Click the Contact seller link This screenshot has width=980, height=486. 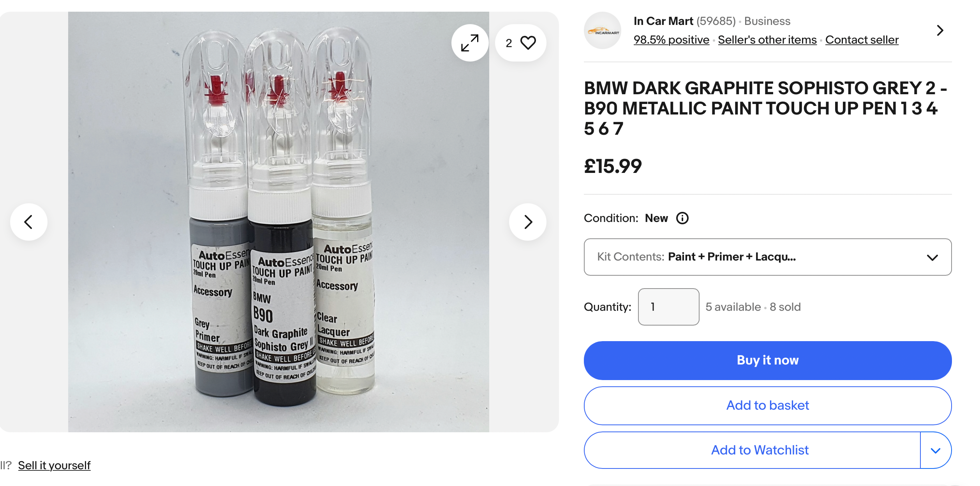tap(862, 40)
